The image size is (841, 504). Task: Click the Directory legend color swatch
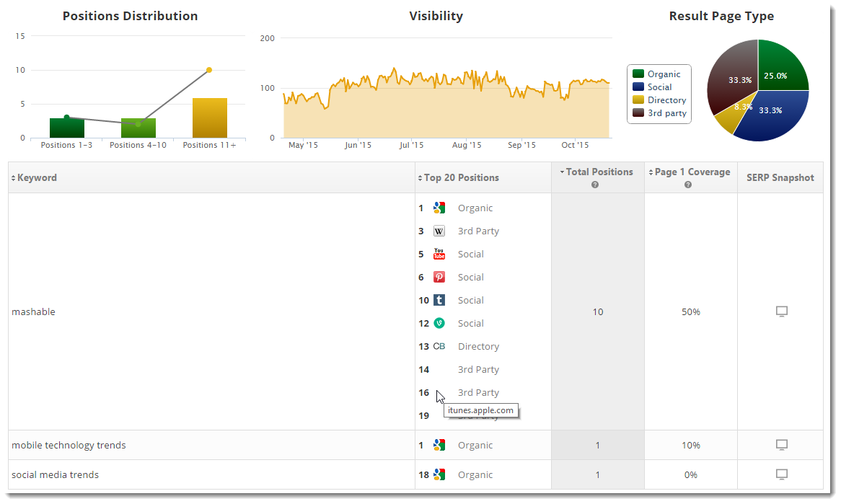pyautogui.click(x=638, y=100)
